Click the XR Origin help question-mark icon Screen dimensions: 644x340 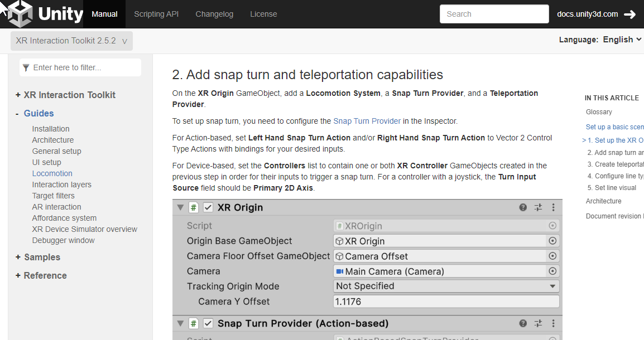coord(523,207)
